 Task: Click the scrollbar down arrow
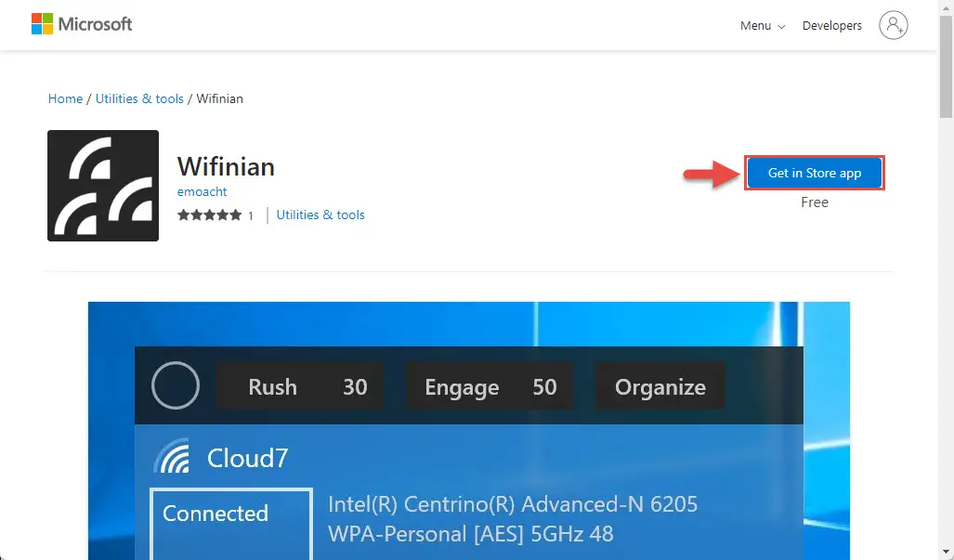(x=946, y=552)
